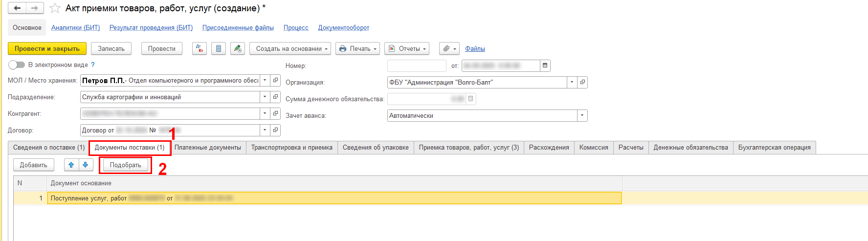Viewport: 868px width, 241px height.
Task: Open the Документооборот link
Action: pos(343,28)
